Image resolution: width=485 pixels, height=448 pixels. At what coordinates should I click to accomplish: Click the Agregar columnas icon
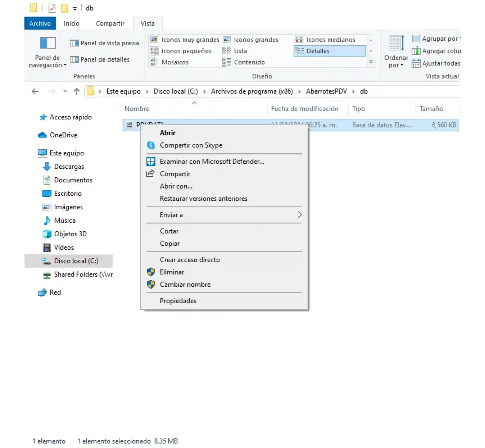[x=416, y=51]
